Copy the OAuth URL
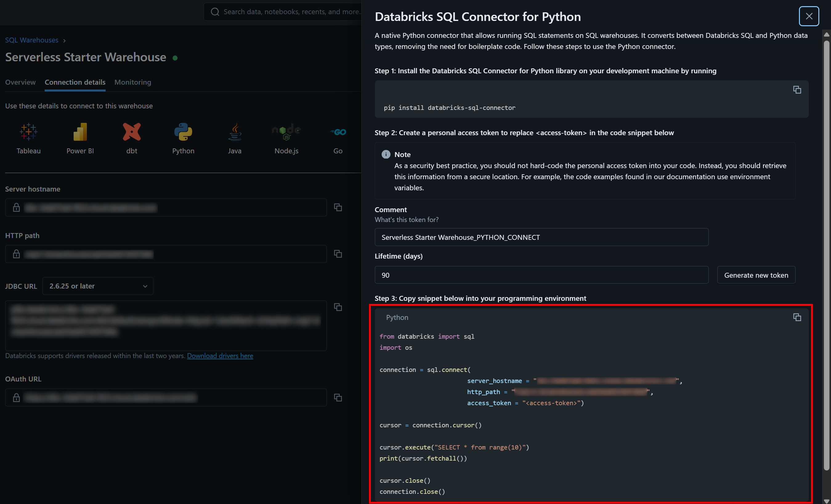The width and height of the screenshot is (831, 504). point(338,397)
